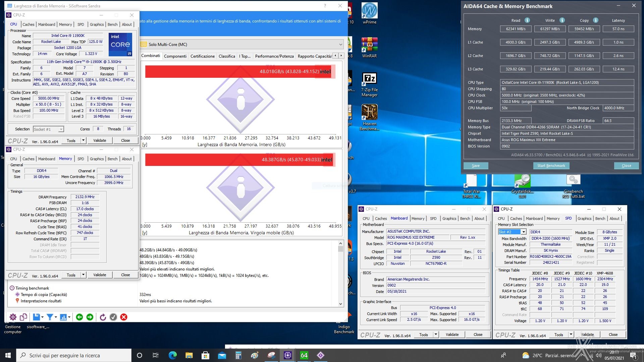Confirm with the grey checkmark icon
Image resolution: width=644 pixels, height=362 pixels.
click(x=113, y=317)
